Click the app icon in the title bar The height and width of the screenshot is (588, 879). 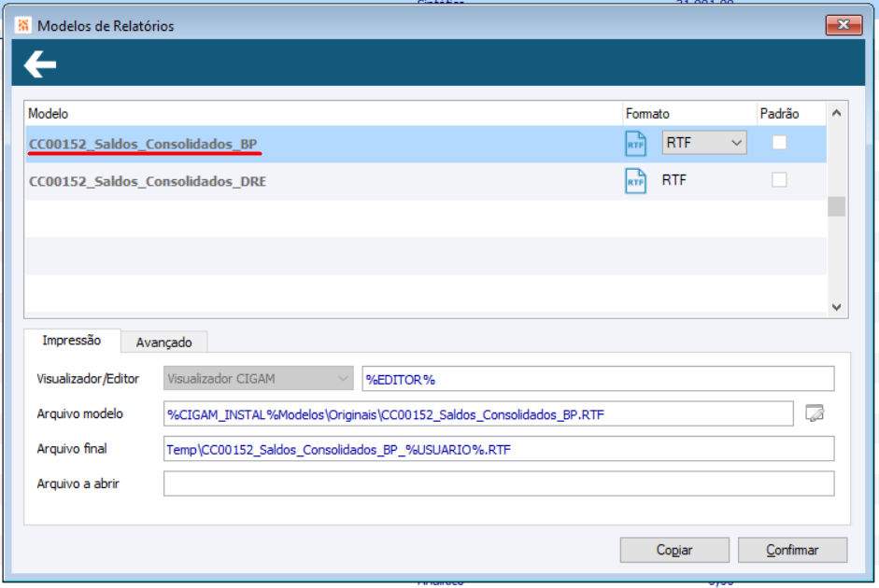23,25
